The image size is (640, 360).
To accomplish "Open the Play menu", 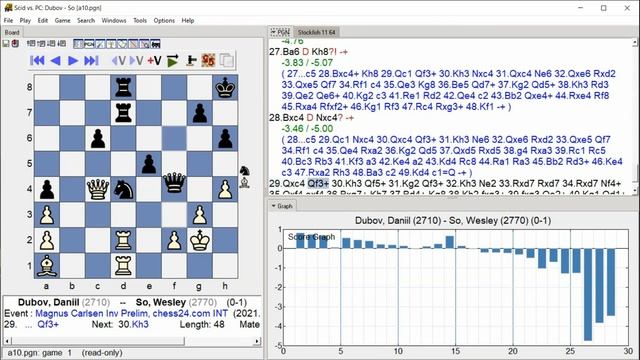I will [x=25, y=20].
